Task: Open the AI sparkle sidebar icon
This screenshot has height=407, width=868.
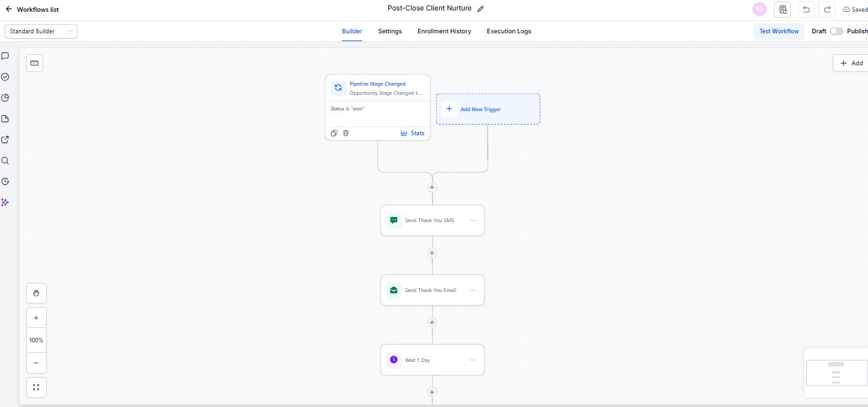Action: click(5, 203)
